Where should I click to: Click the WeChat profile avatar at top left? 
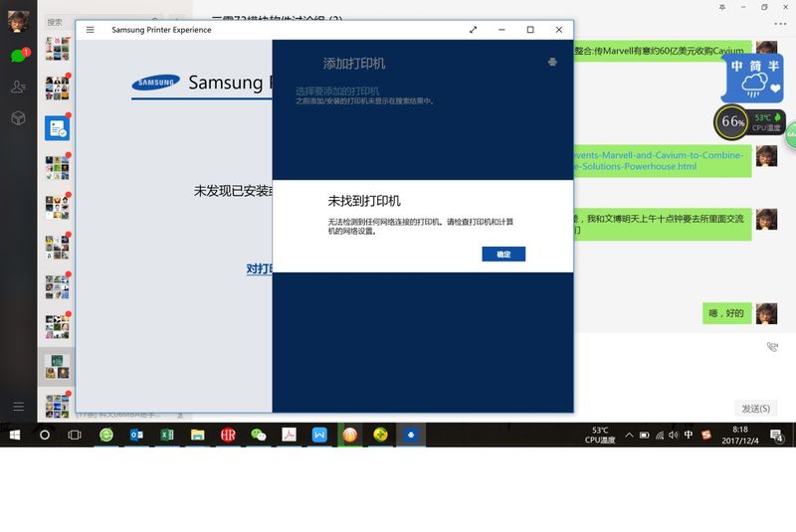pyautogui.click(x=18, y=22)
